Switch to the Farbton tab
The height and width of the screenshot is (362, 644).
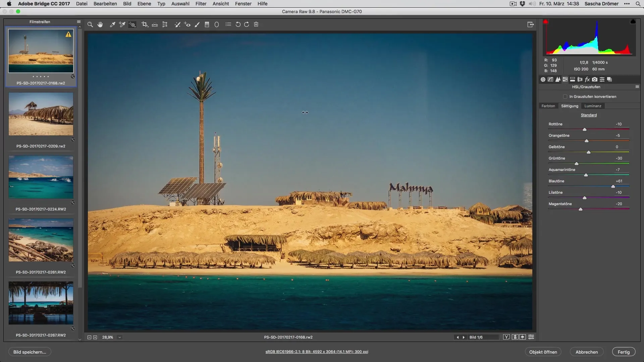548,106
